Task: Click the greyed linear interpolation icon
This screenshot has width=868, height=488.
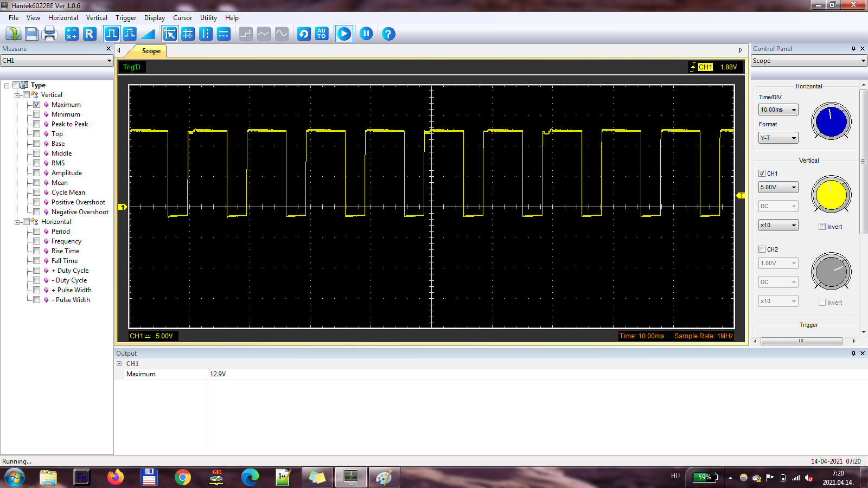Action: coord(264,34)
